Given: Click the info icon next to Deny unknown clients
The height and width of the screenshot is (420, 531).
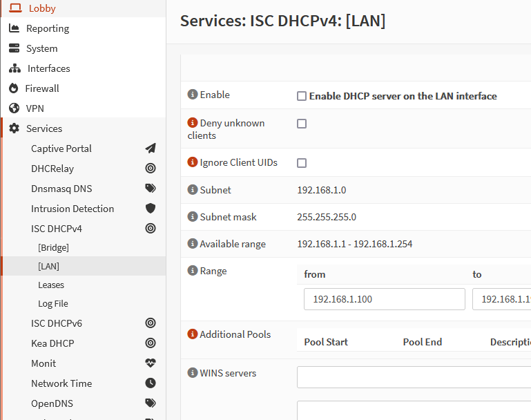Looking at the screenshot, I should [193, 123].
